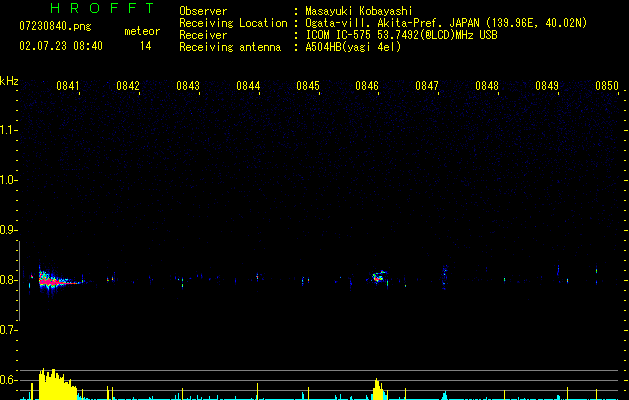Click the 1.0 kHz frequency axis label
The width and height of the screenshot is (629, 400).
coord(8,180)
